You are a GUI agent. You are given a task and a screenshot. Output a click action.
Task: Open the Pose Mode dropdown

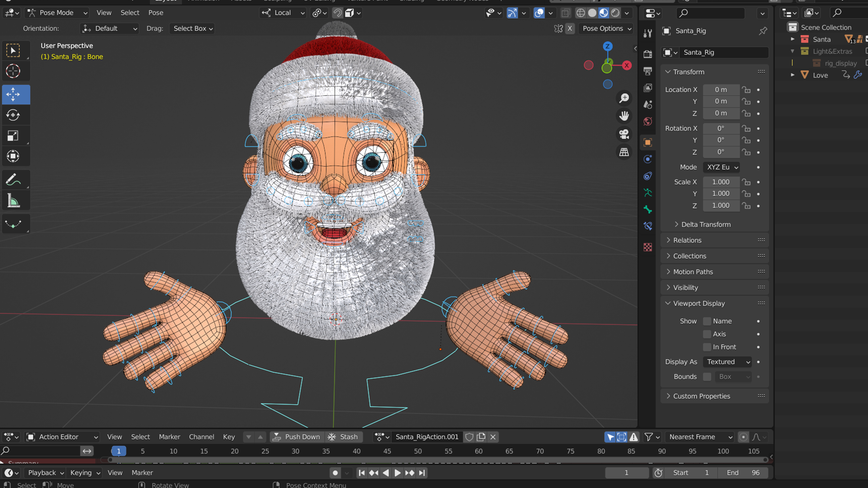[58, 13]
